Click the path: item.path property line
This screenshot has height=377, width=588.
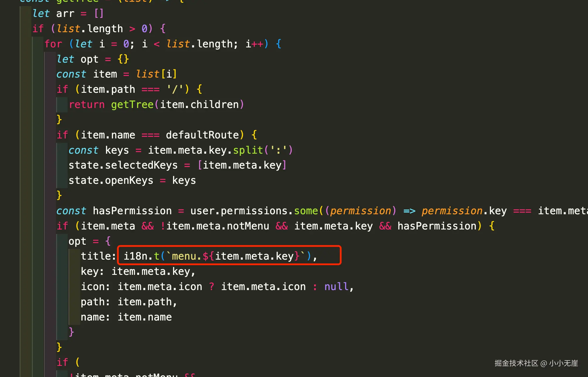(x=129, y=302)
